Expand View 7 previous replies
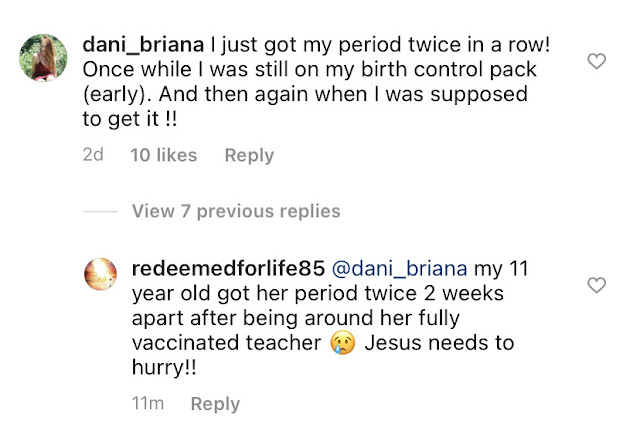Viewport: 640px width, 441px height. (x=236, y=211)
